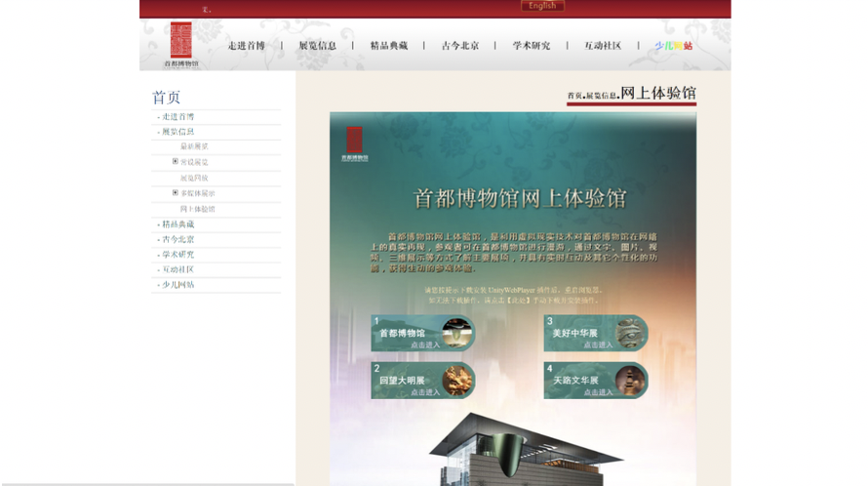Select 网上体验馆 in the sidebar
Image resolution: width=868 pixels, height=486 pixels.
coord(197,210)
